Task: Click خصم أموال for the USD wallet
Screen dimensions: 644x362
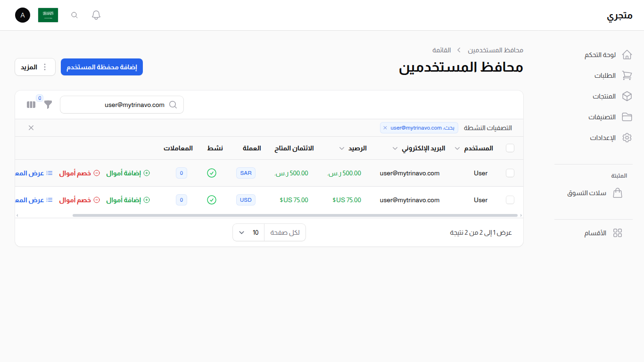Action: tap(78, 200)
